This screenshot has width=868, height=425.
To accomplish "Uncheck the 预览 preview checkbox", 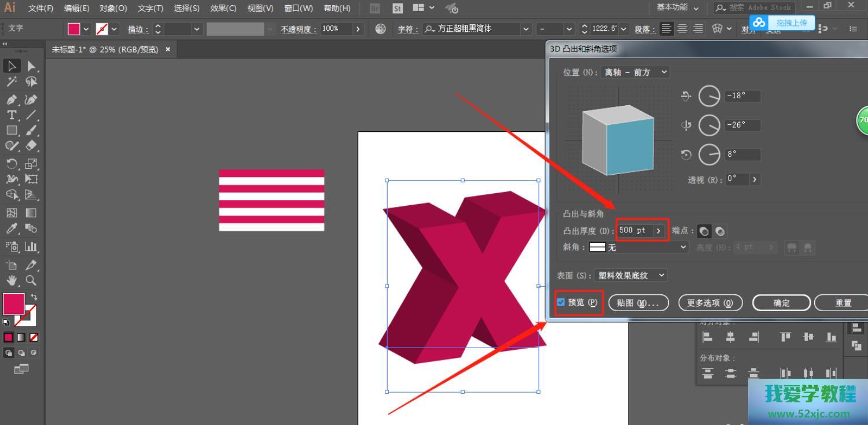I will click(x=561, y=302).
